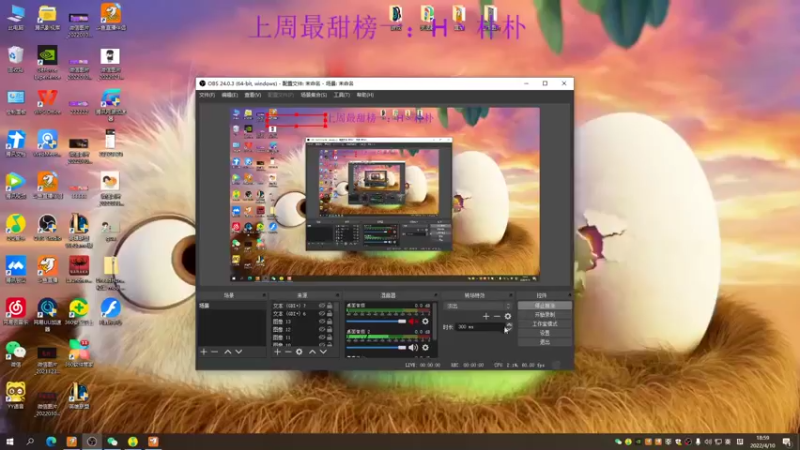Click transition duration 300 ms field
The height and width of the screenshot is (450, 800).
tap(480, 327)
